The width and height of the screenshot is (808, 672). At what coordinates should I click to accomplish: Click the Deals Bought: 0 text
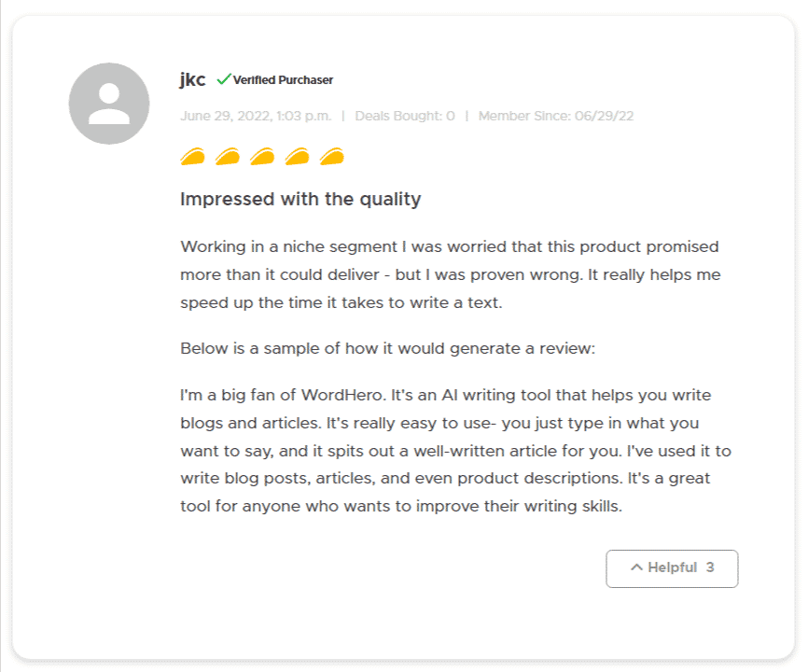pyautogui.click(x=405, y=116)
